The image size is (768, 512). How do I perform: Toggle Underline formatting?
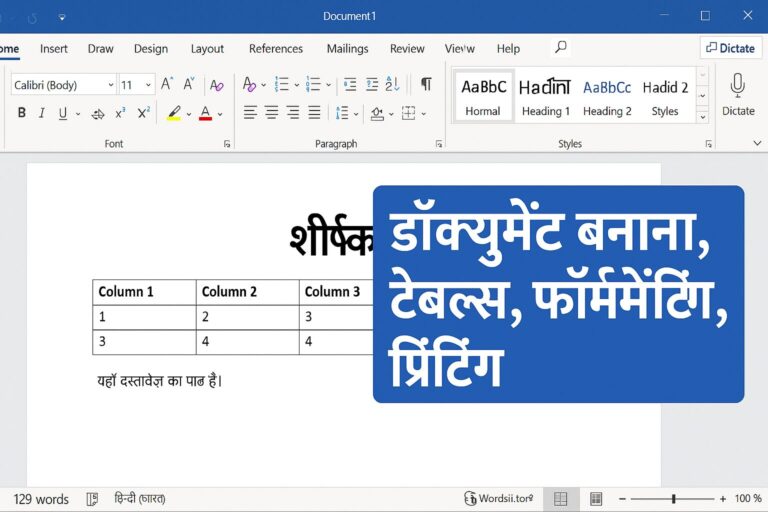tap(63, 113)
